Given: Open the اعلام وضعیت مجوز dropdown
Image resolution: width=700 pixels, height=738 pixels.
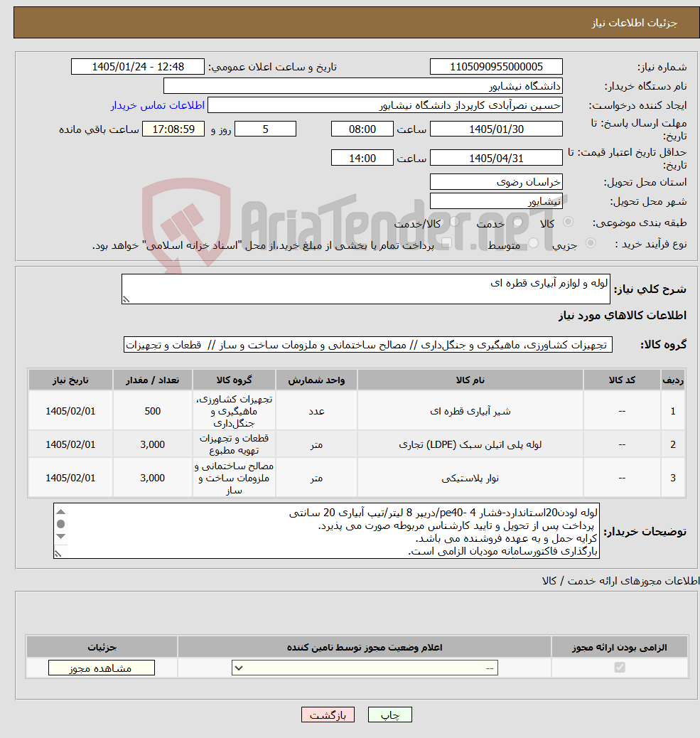Looking at the screenshot, I should (x=365, y=668).
